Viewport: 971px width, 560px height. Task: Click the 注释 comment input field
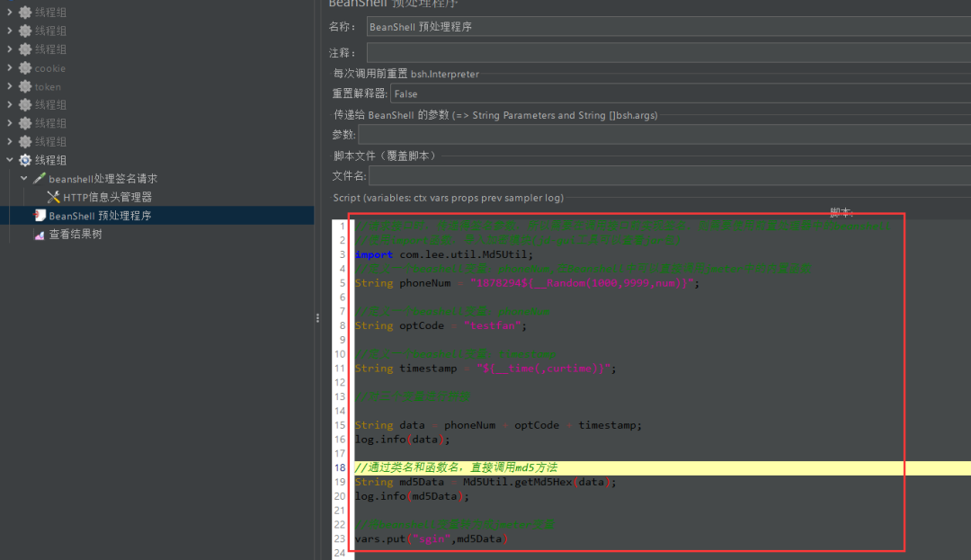pos(668,53)
